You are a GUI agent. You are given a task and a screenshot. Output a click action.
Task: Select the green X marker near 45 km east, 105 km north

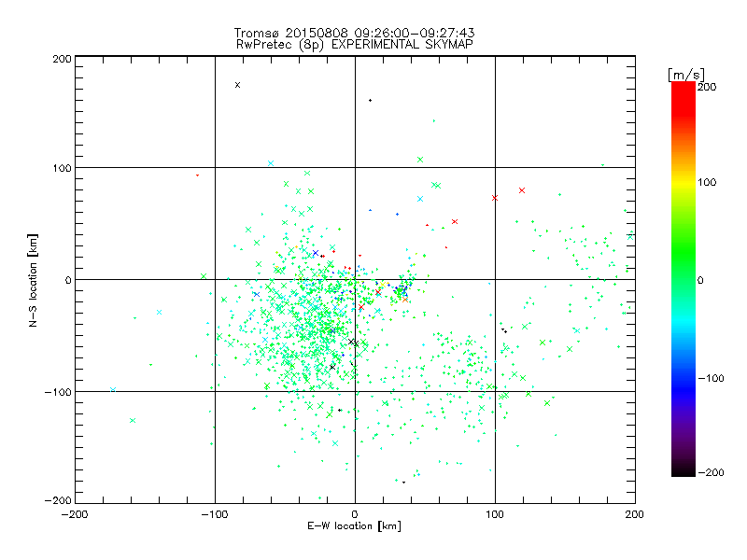click(x=420, y=160)
